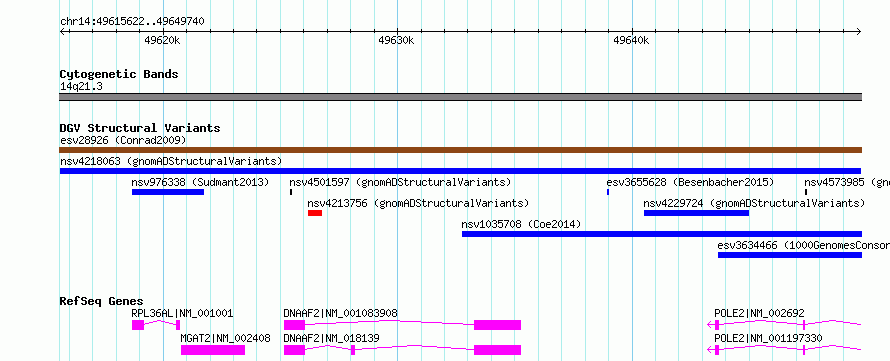Select the small middle exon of DNAAF2 NM_018139
890x361 pixels.
pos(353,350)
